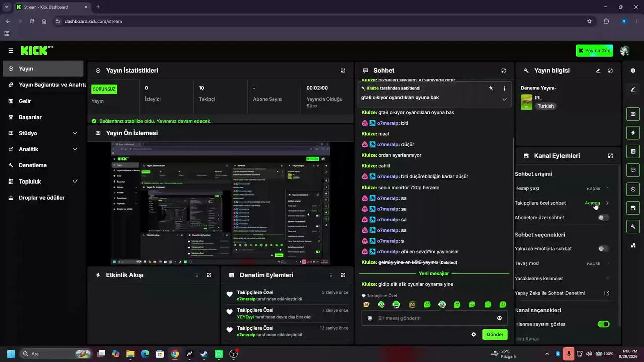The image size is (644, 362).
Task: Select the first emote in the quick emote row
Action: coord(366,304)
